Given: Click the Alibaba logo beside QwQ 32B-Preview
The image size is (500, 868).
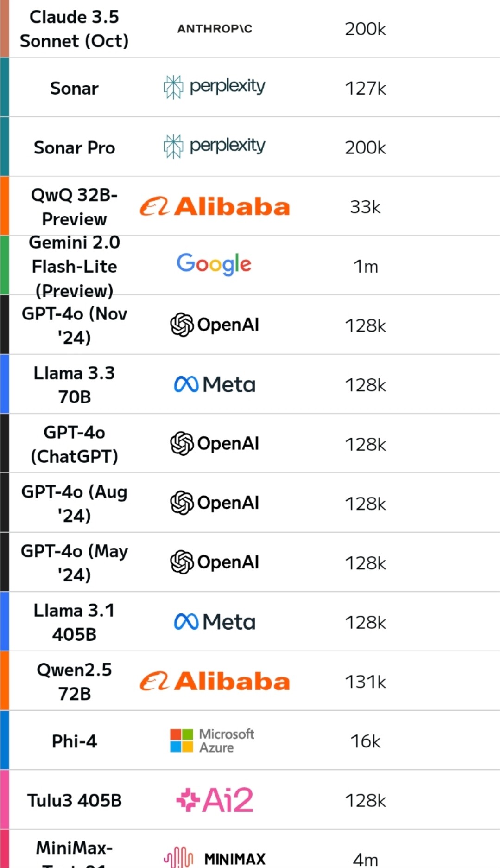Looking at the screenshot, I should 215,206.
